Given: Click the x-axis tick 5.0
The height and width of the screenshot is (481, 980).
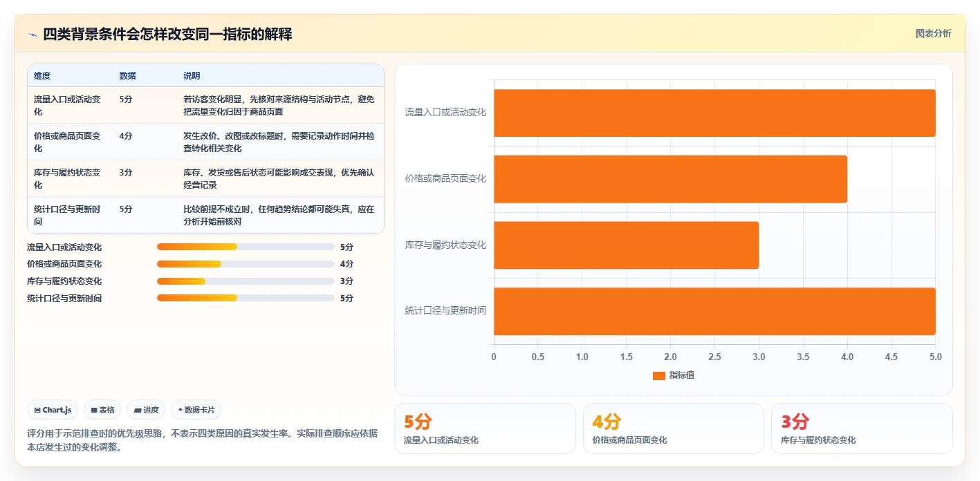Looking at the screenshot, I should pos(935,357).
